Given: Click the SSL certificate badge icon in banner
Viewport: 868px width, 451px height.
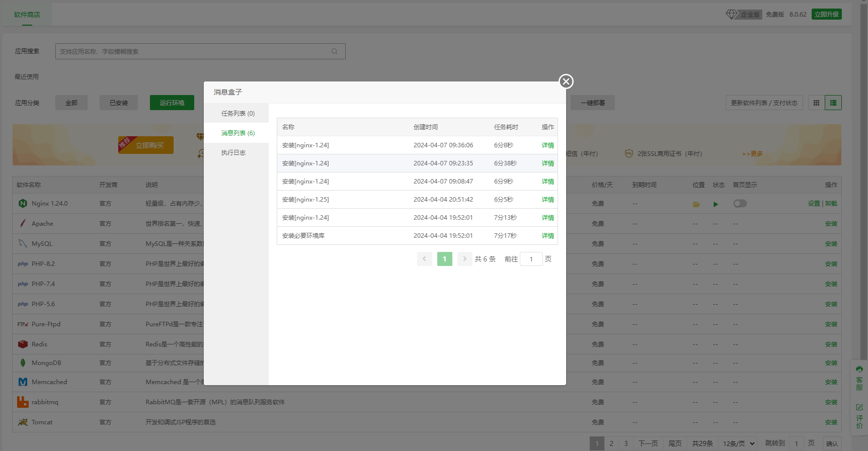Looking at the screenshot, I should [628, 153].
